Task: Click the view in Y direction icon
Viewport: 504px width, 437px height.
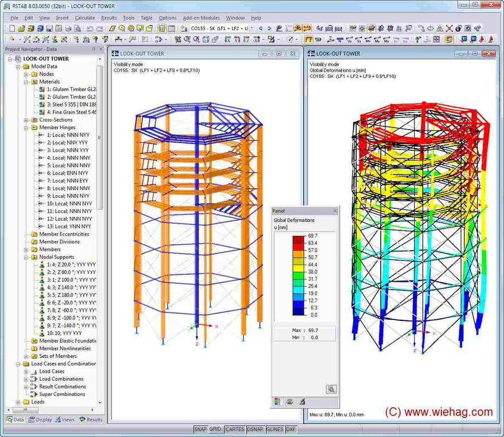Action: (237, 40)
